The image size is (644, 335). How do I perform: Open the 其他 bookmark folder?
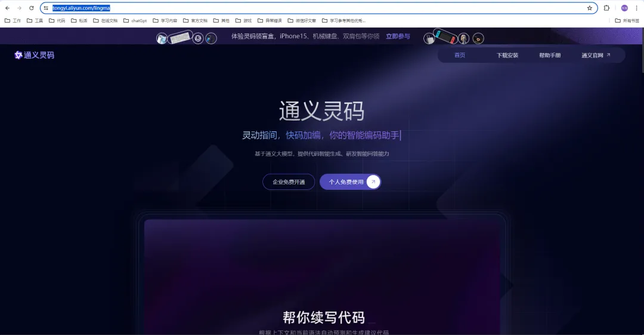(x=221, y=20)
